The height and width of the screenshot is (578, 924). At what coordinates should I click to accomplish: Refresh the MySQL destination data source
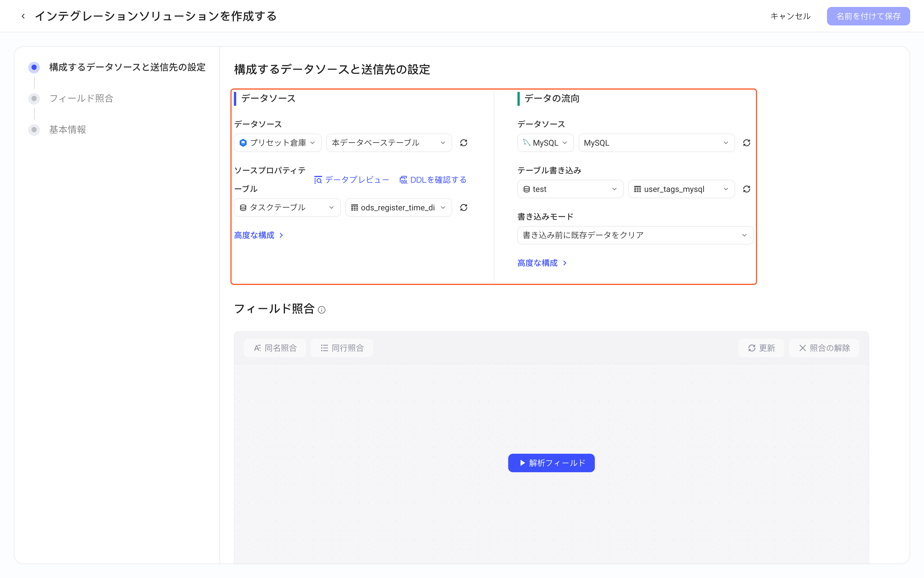tap(746, 142)
